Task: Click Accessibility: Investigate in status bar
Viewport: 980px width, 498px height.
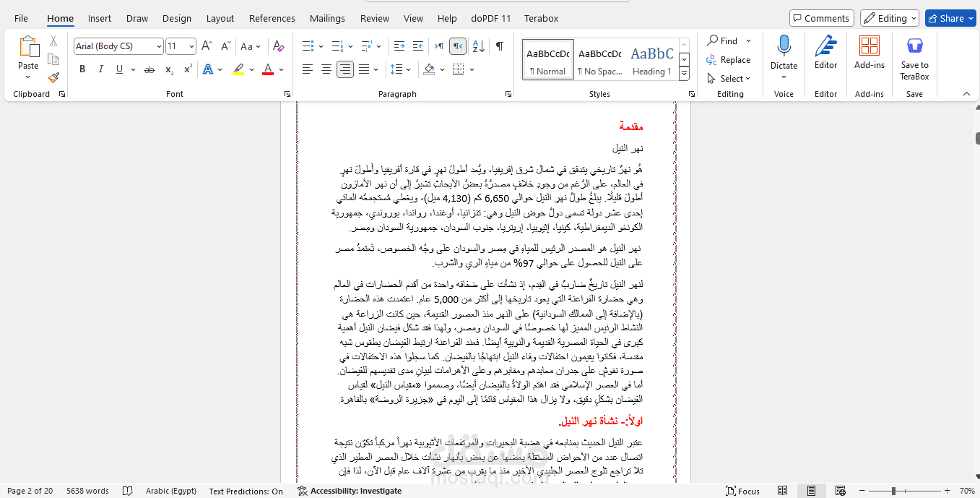Action: pos(350,491)
